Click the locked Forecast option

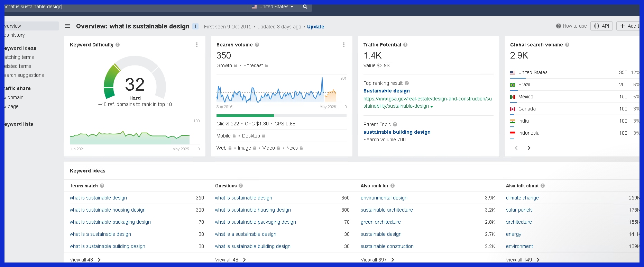pyautogui.click(x=256, y=65)
